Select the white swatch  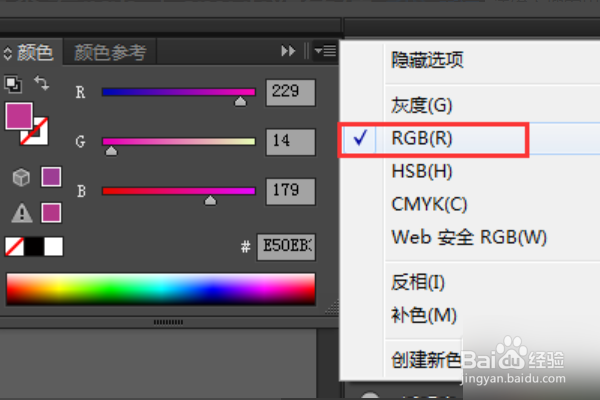click(x=54, y=247)
